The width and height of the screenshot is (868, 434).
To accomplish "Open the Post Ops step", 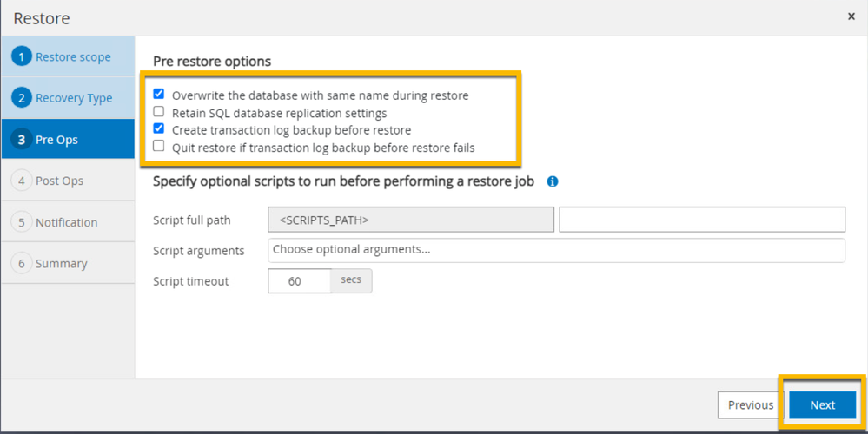I will [x=59, y=181].
